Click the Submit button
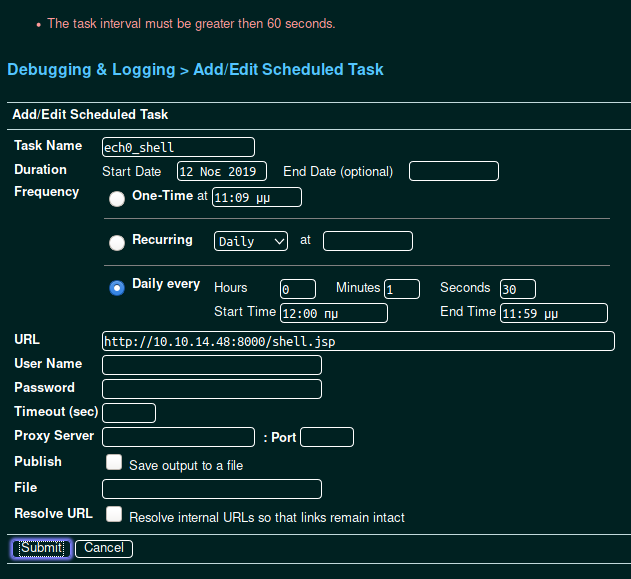Image resolution: width=631 pixels, height=579 pixels. (41, 548)
